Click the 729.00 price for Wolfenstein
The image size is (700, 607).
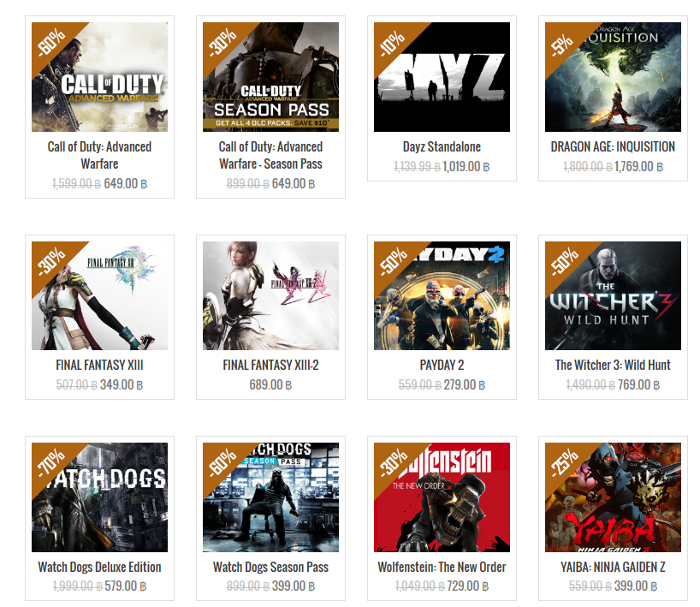point(468,586)
